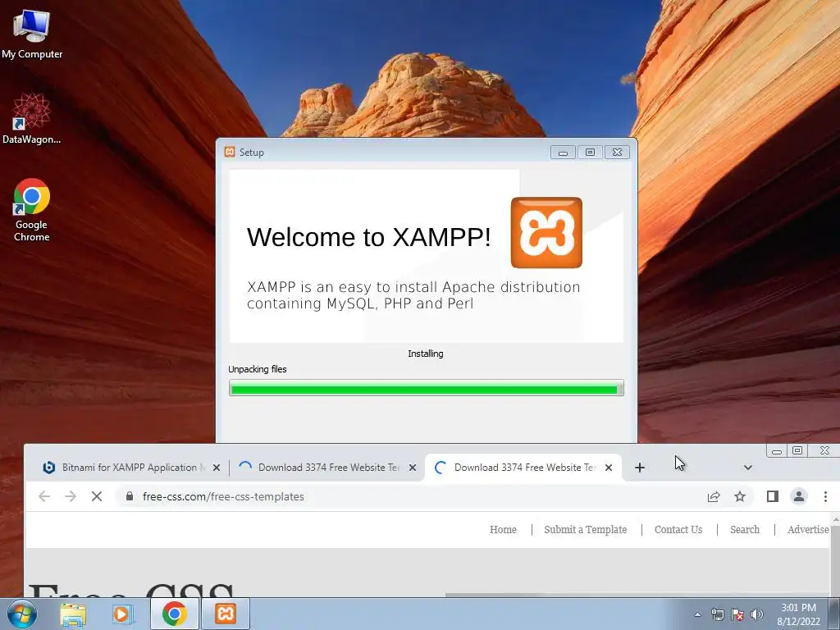Go forward in Chrome
840x630 pixels.
tap(71, 496)
